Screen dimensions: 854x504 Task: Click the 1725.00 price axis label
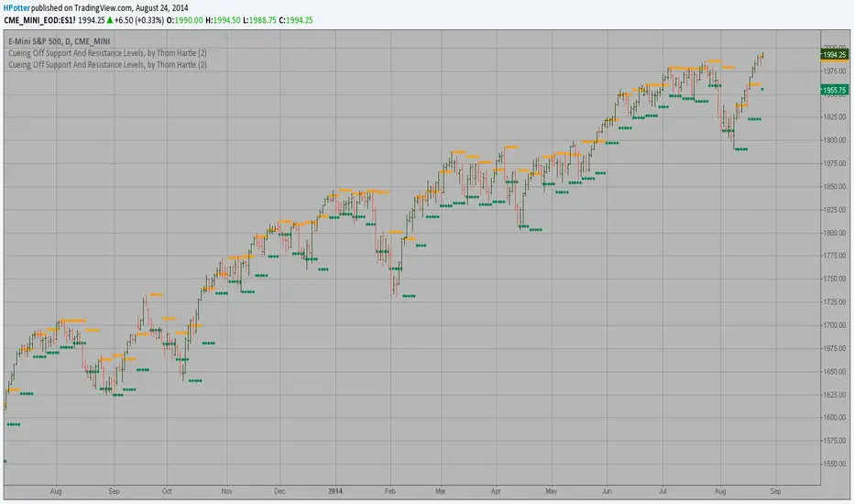pos(835,301)
